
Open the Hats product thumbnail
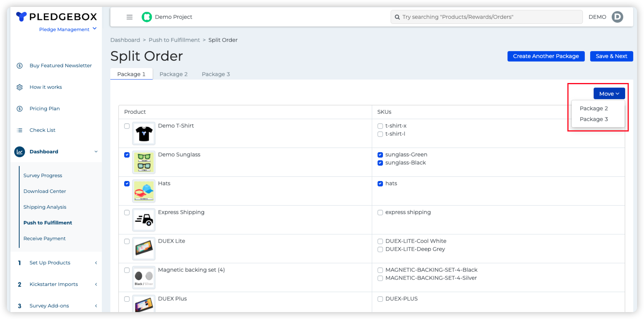[144, 191]
